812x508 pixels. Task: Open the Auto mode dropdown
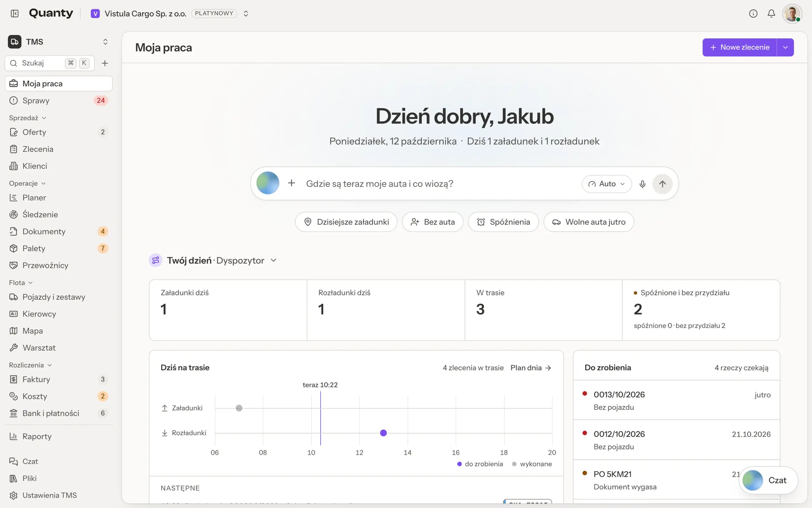tap(607, 184)
